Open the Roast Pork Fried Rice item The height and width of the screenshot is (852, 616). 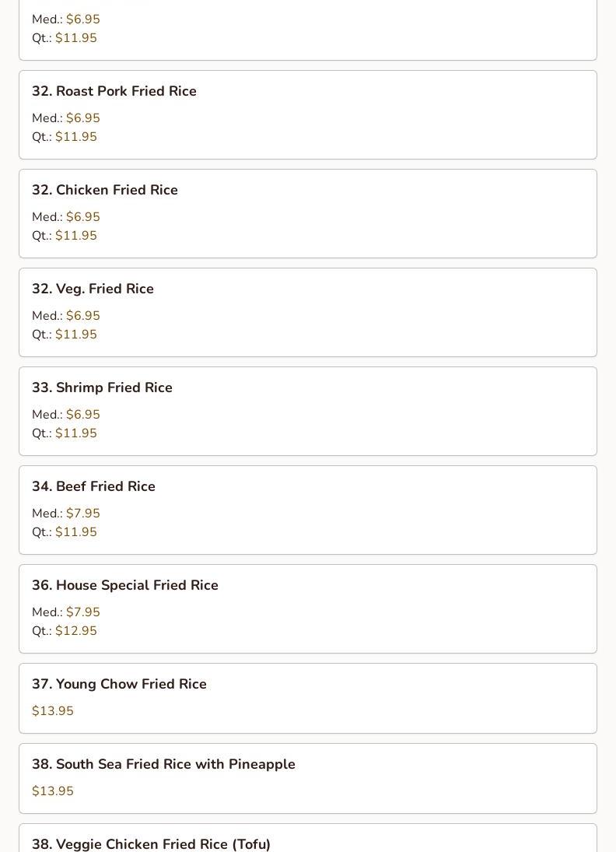[x=307, y=114]
